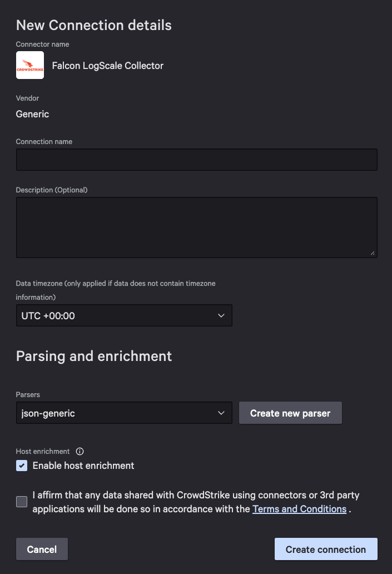This screenshot has height=574, width=392.
Task: Click the "Description (Optional)" field label
Action: click(52, 190)
